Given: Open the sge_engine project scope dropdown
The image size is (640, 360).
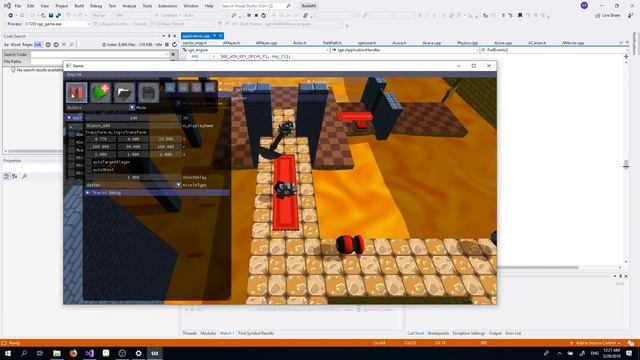Looking at the screenshot, I should [x=255, y=50].
